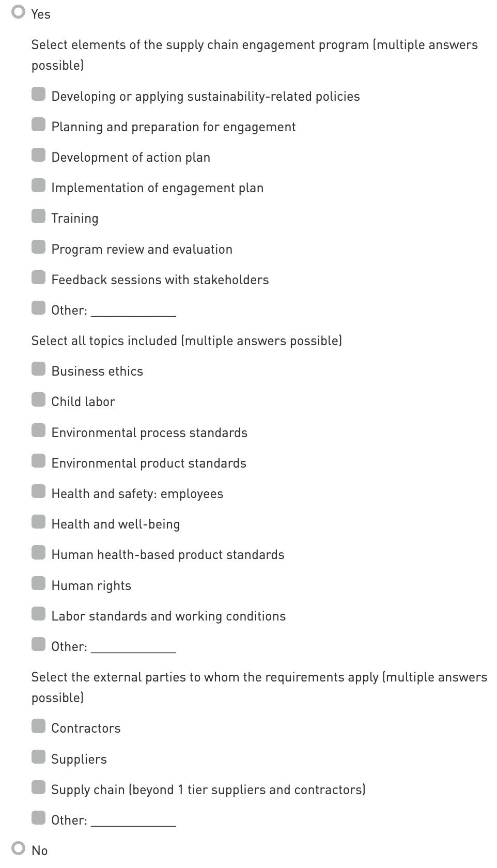Screen dimensions: 497x868
Task: Select Health and safety: employees
Action: coord(39,492)
